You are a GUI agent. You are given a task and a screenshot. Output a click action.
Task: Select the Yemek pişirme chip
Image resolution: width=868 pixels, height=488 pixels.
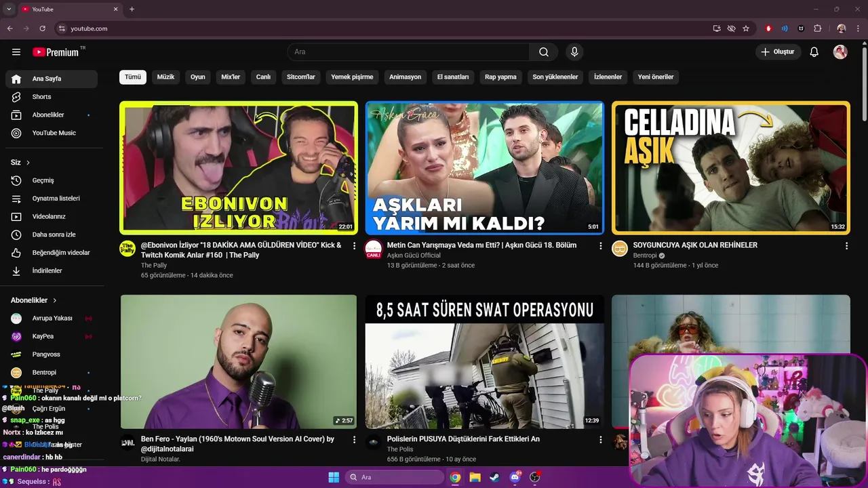(352, 77)
